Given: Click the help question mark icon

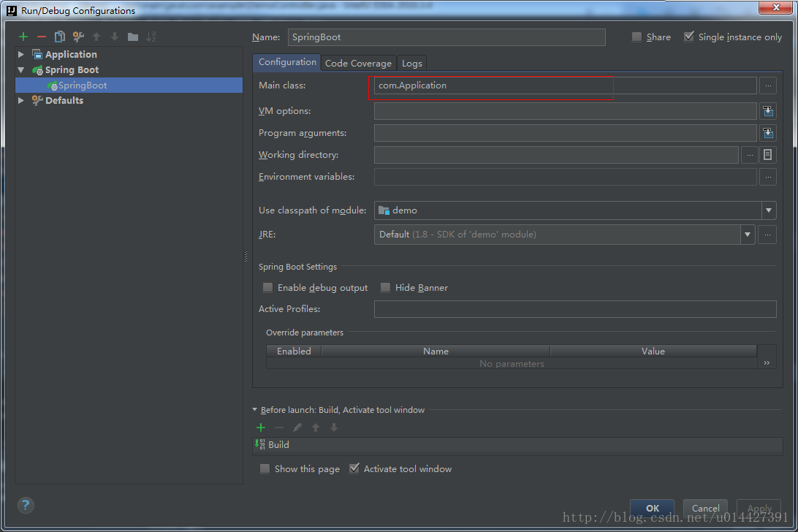Looking at the screenshot, I should (26, 505).
